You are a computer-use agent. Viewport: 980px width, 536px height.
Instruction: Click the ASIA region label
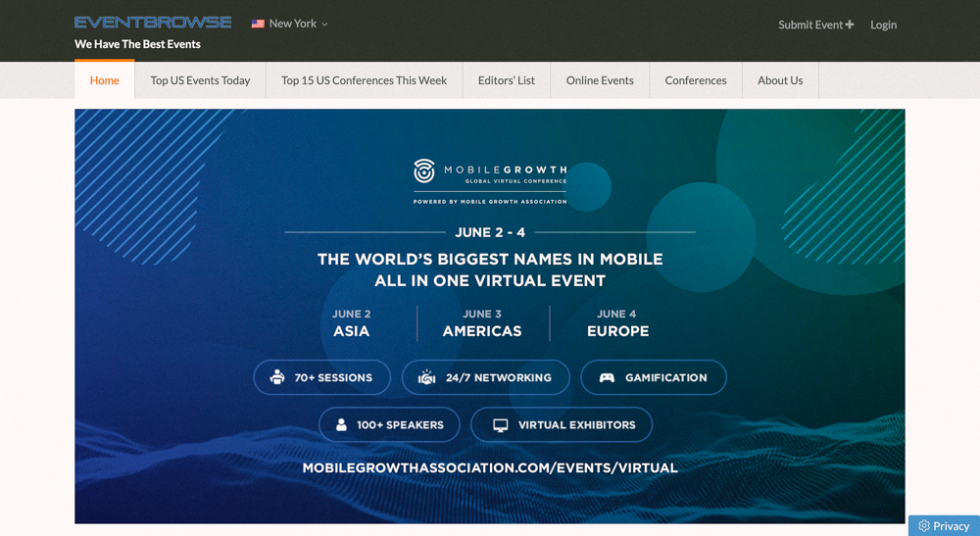351,331
